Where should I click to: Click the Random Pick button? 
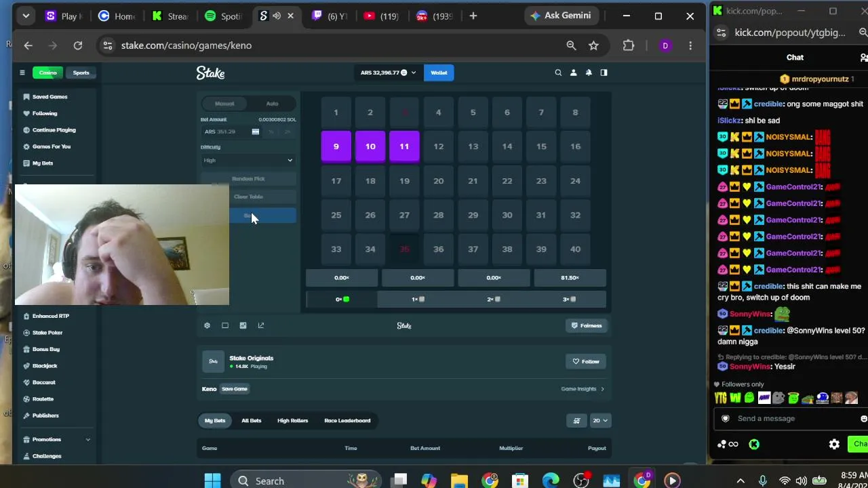point(248,179)
